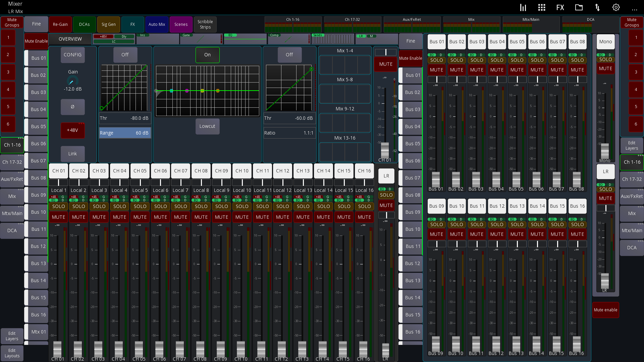This screenshot has width=644, height=362.
Task: Open mixer settings via the gear icon
Action: (616, 7)
